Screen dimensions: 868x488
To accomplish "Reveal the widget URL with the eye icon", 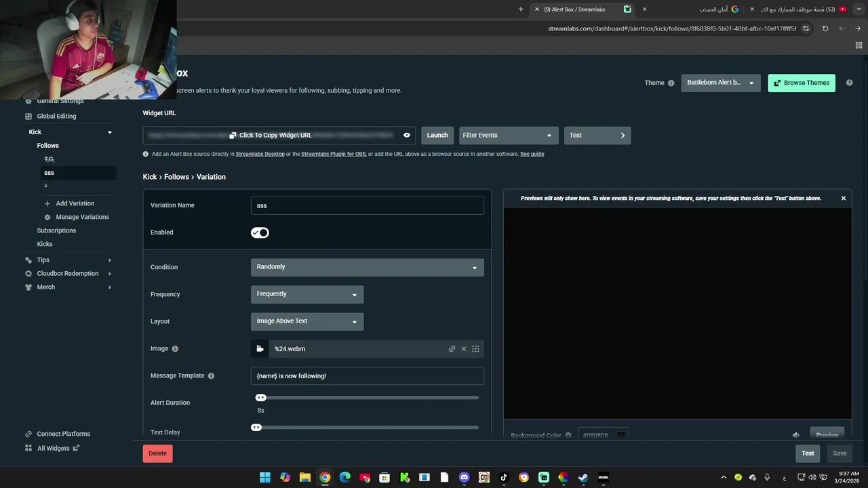I will pos(407,136).
